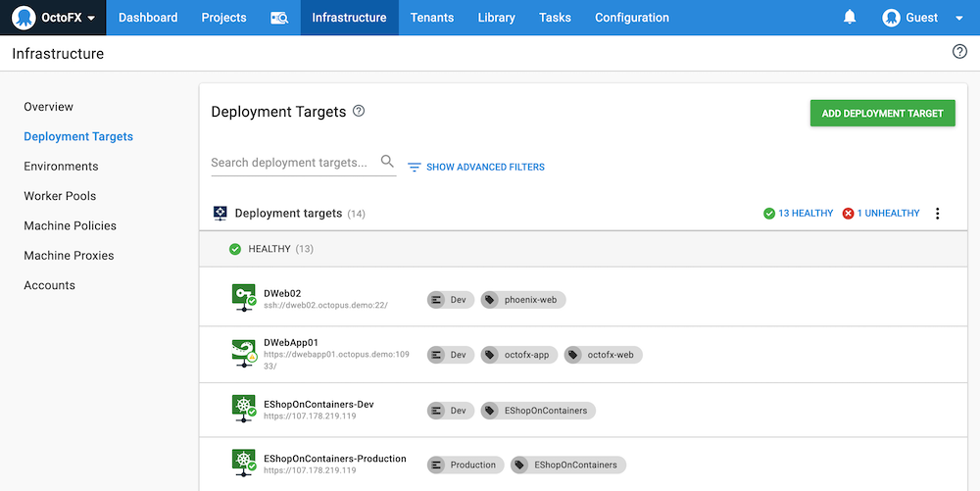Open the OctoFX space switcher dropdown
The image size is (980, 491).
[x=53, y=18]
